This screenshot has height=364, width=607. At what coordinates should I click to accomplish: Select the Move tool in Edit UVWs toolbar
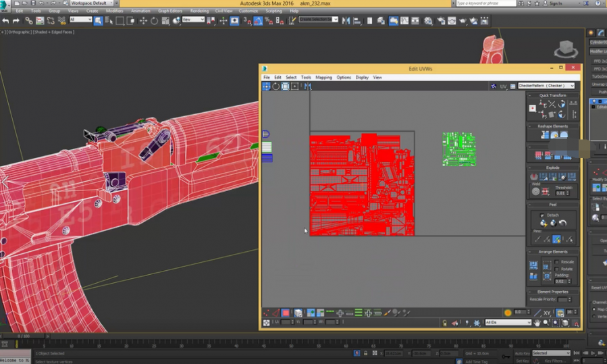266,86
